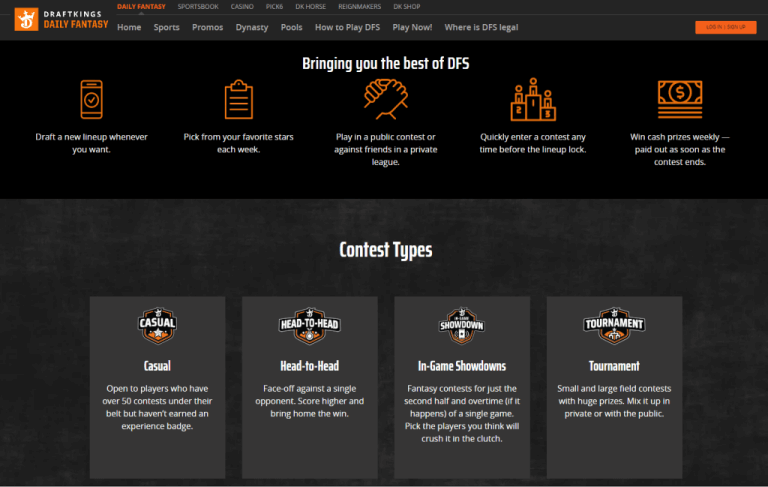Click 'Win cash prizes weekly' text
The image size is (768, 487).
click(x=680, y=149)
